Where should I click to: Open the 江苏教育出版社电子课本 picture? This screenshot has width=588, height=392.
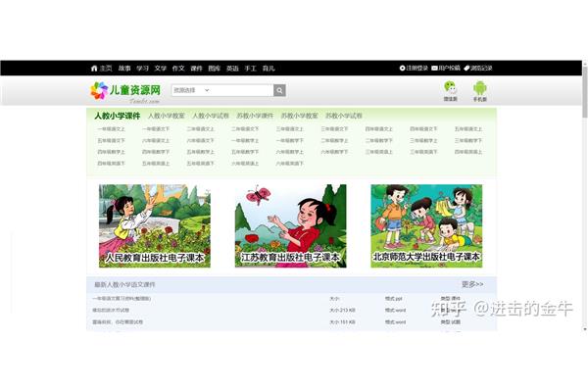point(291,225)
